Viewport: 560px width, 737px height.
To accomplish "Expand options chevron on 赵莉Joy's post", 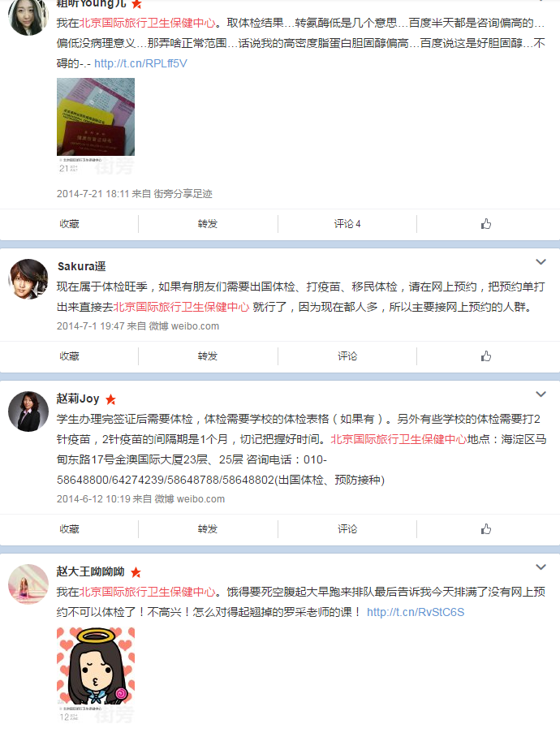I will coord(541,394).
